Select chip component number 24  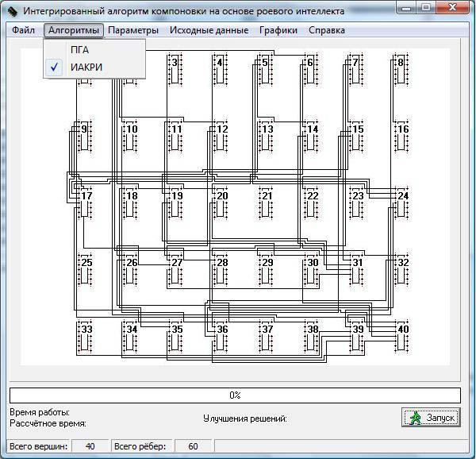[x=401, y=203]
